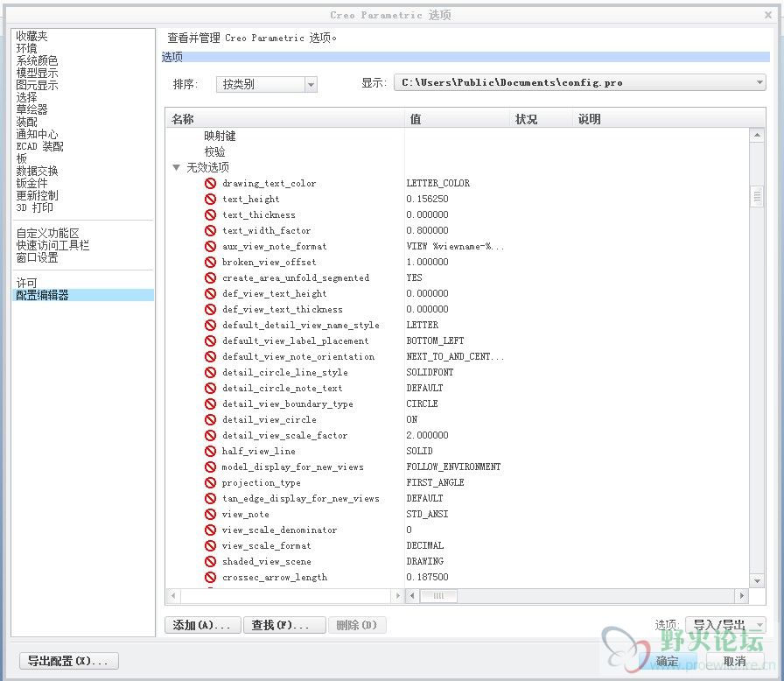Screen dimensions: 784x681
Task: Click invalid icon beside detail_circle_line_style
Action: tap(210, 372)
